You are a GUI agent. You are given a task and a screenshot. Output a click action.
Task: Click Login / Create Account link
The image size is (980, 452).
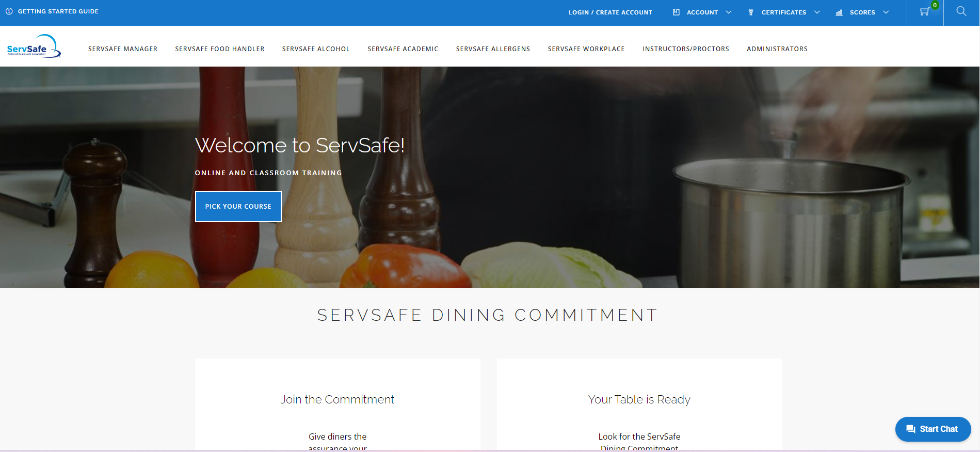[x=611, y=12]
